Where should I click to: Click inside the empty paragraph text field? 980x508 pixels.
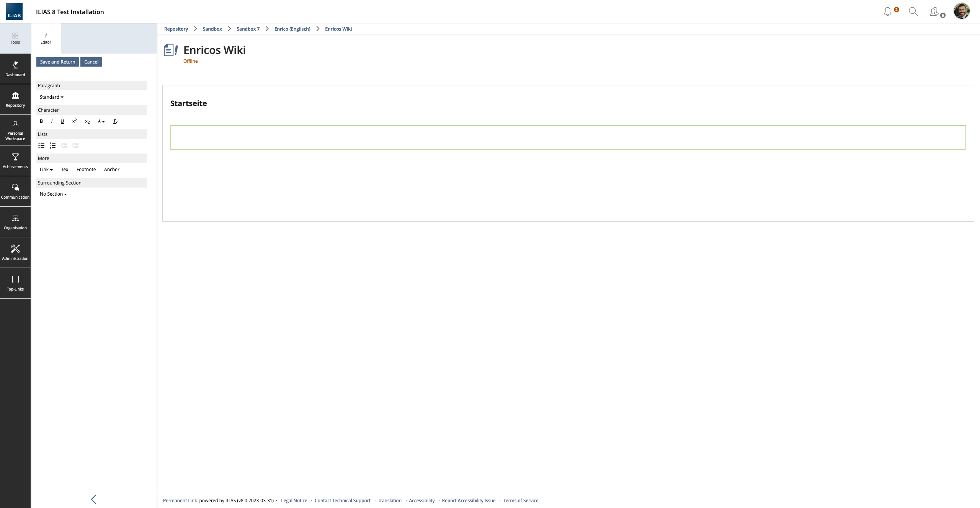568,137
